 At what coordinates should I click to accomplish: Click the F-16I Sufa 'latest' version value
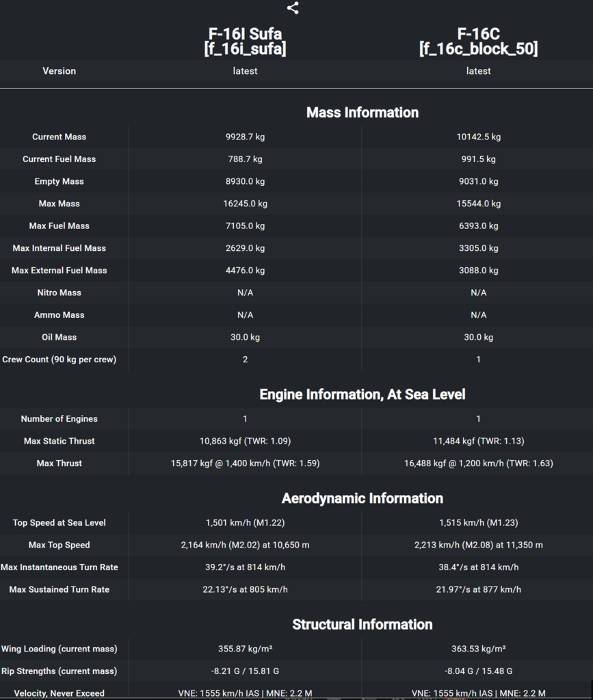(245, 71)
